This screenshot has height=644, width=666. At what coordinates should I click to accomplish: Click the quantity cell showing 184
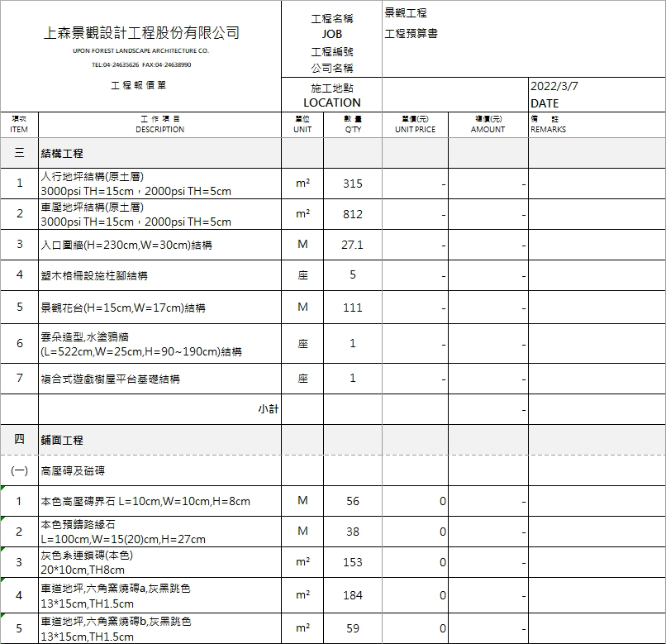pos(353,595)
